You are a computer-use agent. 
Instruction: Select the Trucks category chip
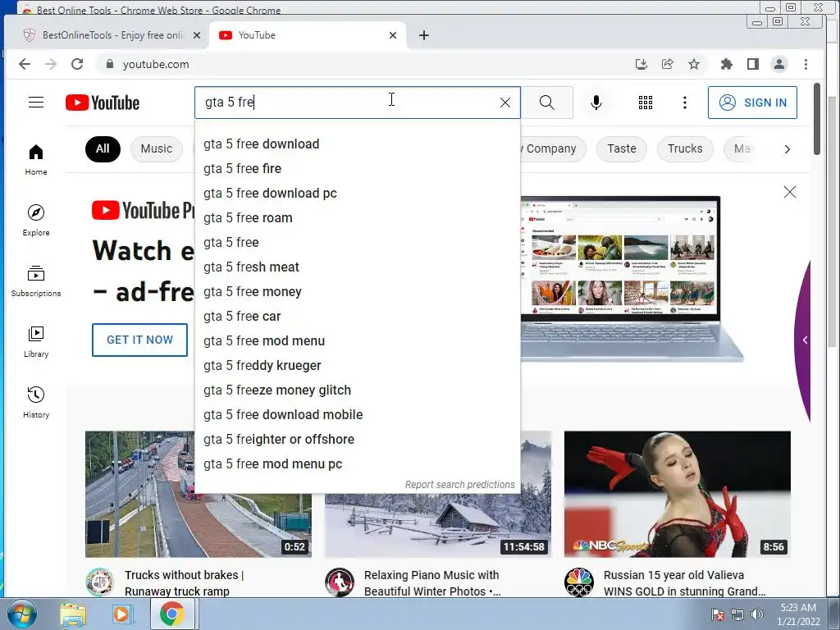click(x=685, y=149)
